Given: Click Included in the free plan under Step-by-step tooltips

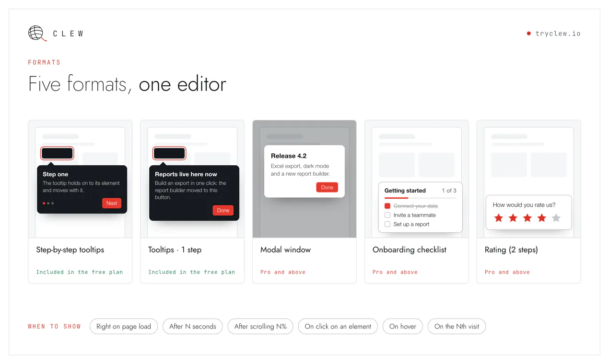Looking at the screenshot, I should point(80,272).
